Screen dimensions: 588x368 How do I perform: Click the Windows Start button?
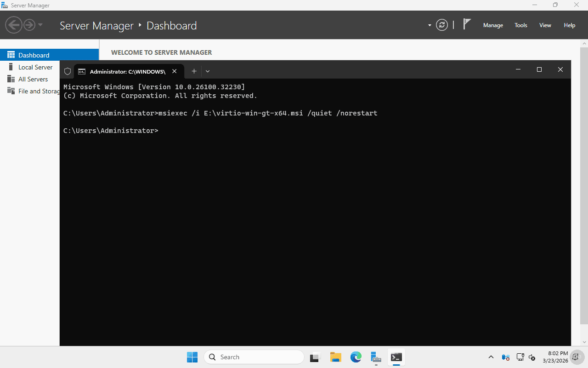192,357
